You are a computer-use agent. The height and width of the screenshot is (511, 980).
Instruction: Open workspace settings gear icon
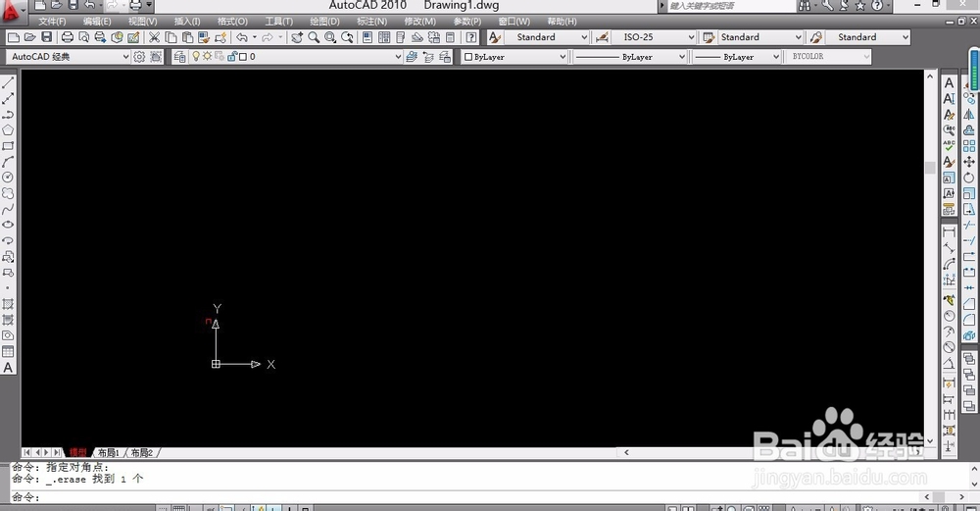[139, 57]
